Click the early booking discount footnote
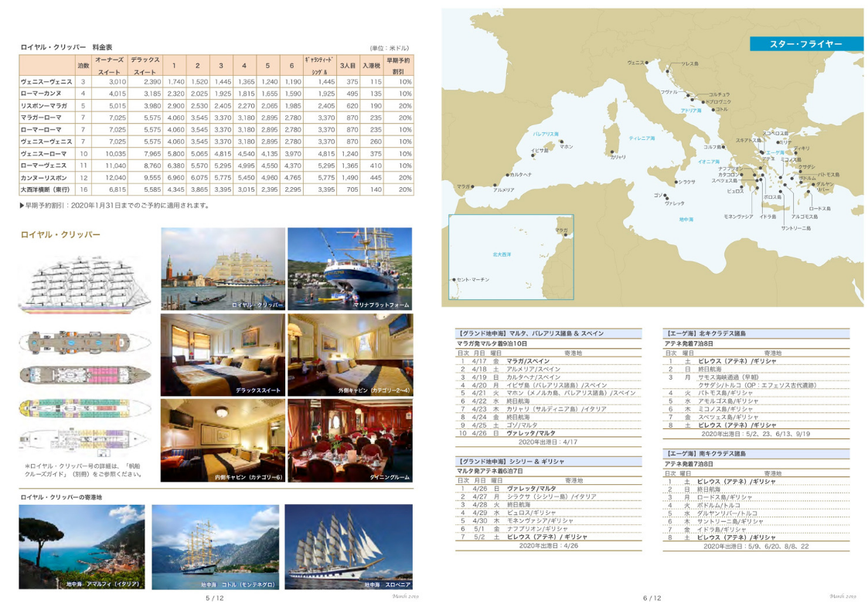Screen dimensions: 868x614 (115, 206)
